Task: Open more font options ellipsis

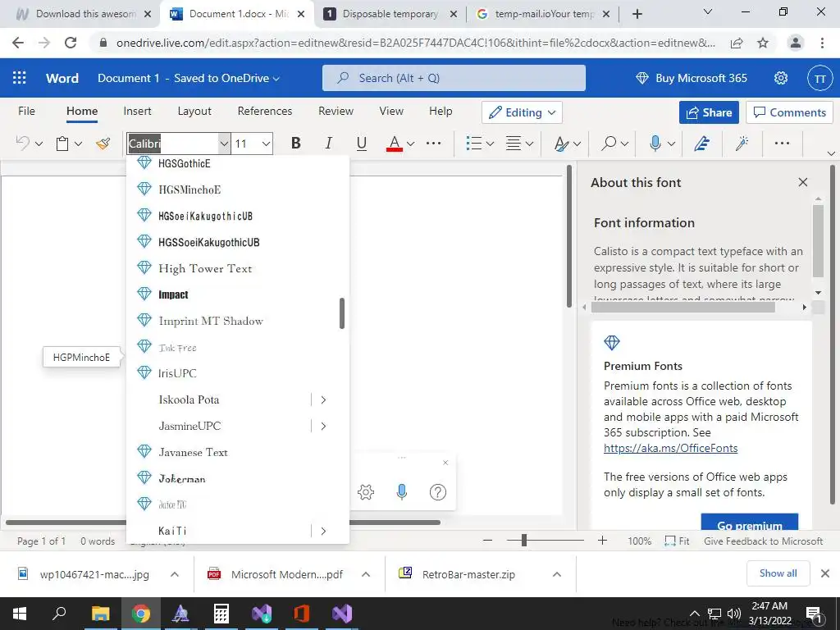Action: click(433, 143)
